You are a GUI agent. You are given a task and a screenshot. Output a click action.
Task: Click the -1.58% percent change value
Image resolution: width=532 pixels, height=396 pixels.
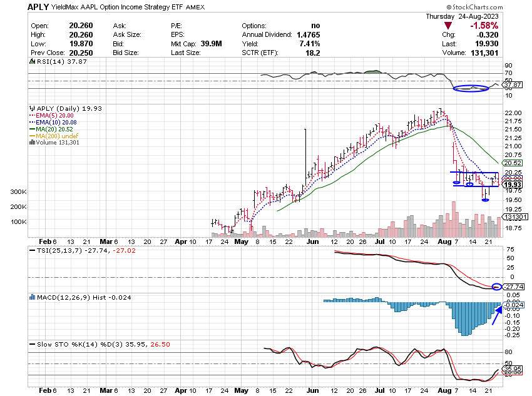click(x=484, y=26)
